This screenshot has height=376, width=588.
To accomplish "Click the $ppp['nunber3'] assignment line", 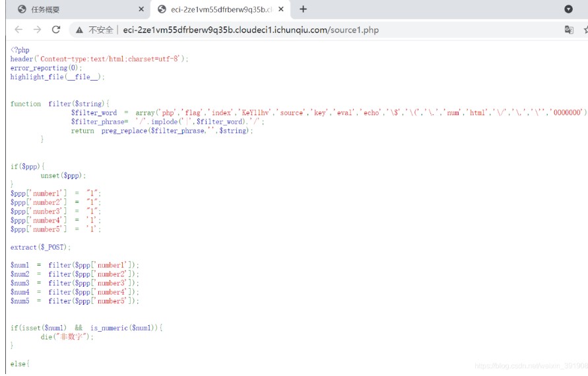I will coord(55,211).
